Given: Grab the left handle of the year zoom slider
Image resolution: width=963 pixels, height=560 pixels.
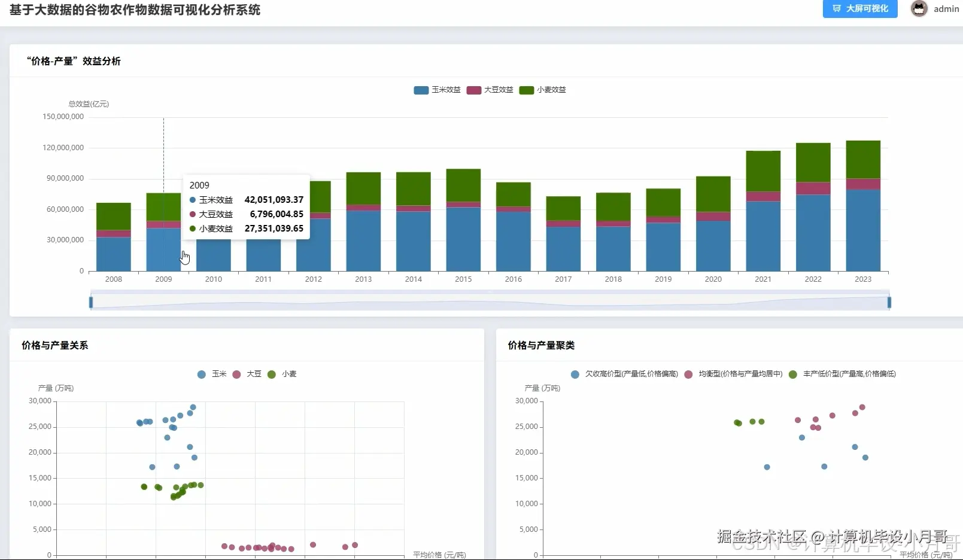Looking at the screenshot, I should (91, 302).
